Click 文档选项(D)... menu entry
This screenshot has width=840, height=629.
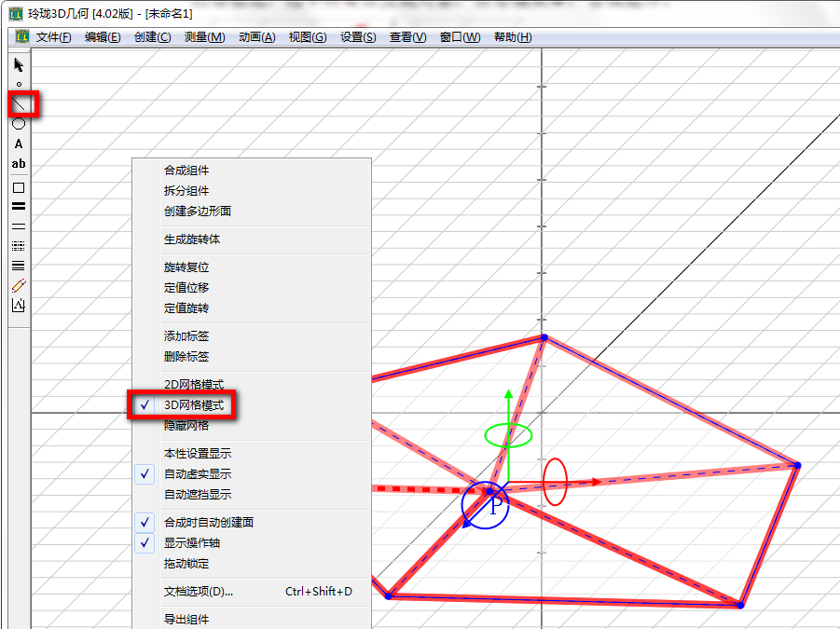point(198,592)
